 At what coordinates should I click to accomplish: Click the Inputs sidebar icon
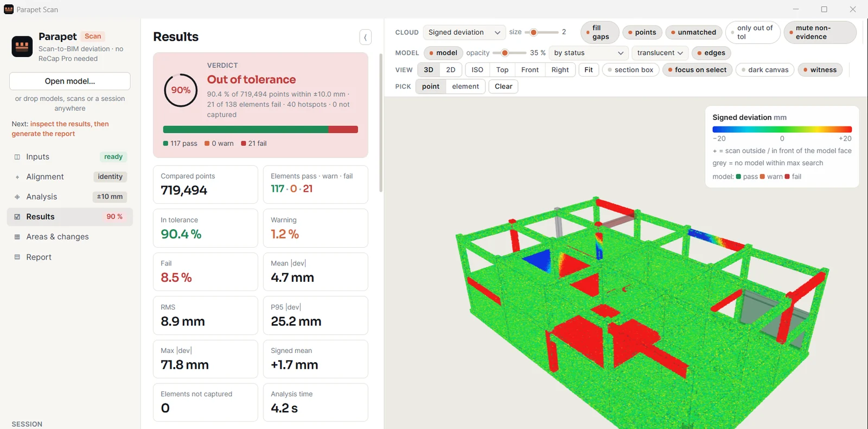[x=17, y=157]
